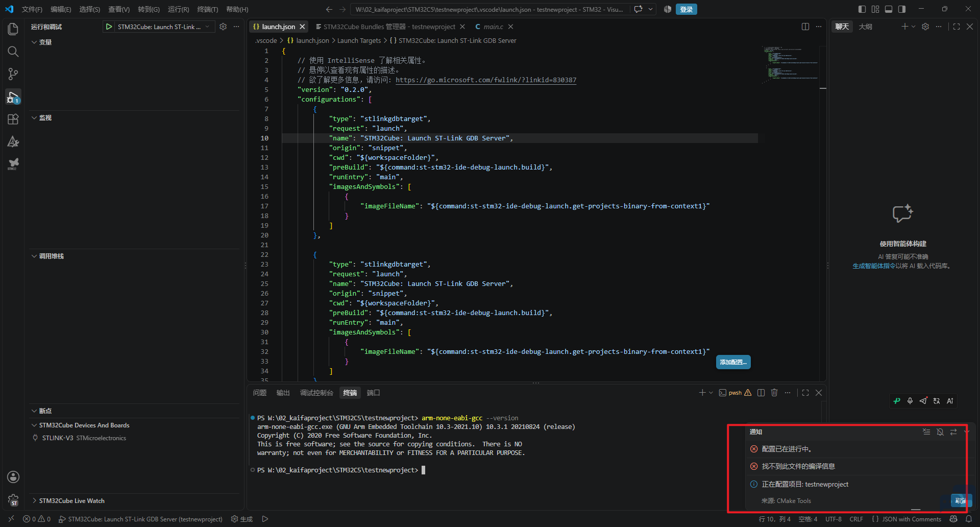Click the microphone icon in floating toolbar
This screenshot has height=527, width=980.
click(910, 401)
